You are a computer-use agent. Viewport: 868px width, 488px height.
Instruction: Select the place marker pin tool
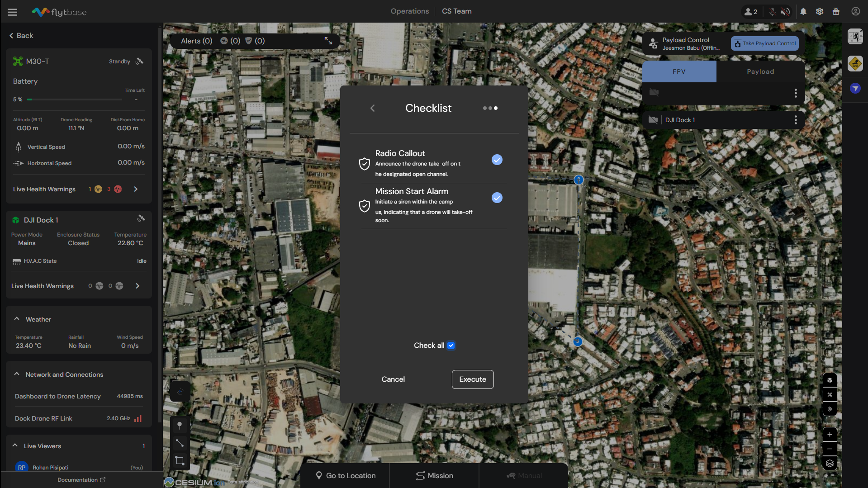pos(180,425)
